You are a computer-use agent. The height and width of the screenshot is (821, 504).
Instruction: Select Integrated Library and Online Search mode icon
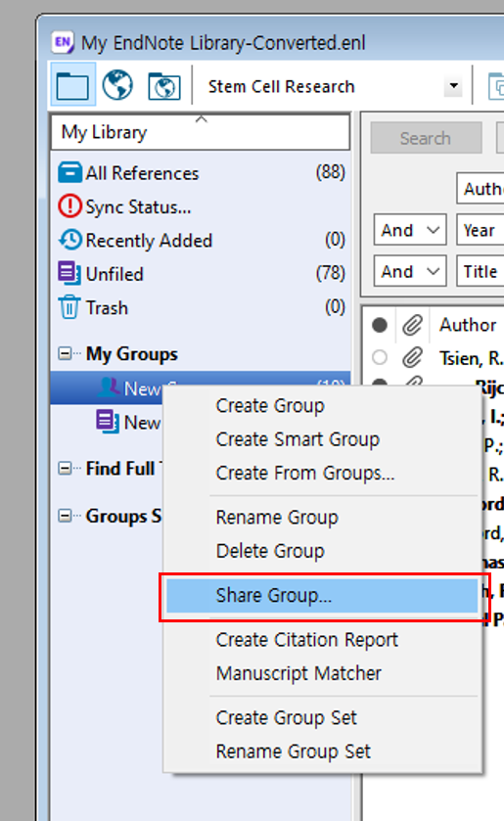point(164,86)
